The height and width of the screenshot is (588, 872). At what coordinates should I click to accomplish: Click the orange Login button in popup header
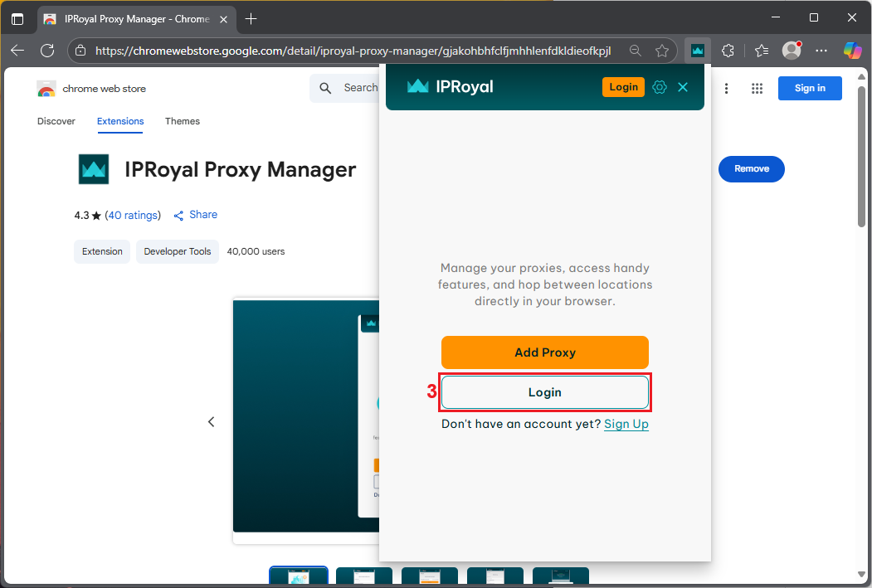coord(623,87)
